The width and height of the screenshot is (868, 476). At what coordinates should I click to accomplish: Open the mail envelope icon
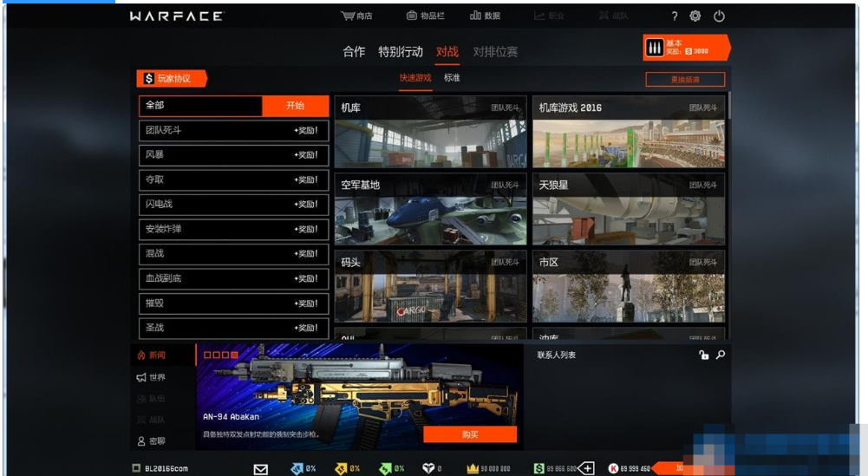[x=260, y=469]
